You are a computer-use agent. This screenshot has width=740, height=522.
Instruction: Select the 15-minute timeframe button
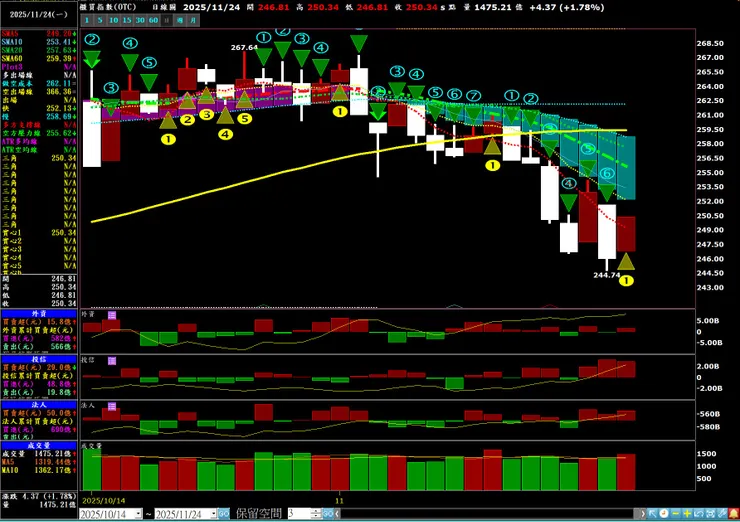point(126,20)
